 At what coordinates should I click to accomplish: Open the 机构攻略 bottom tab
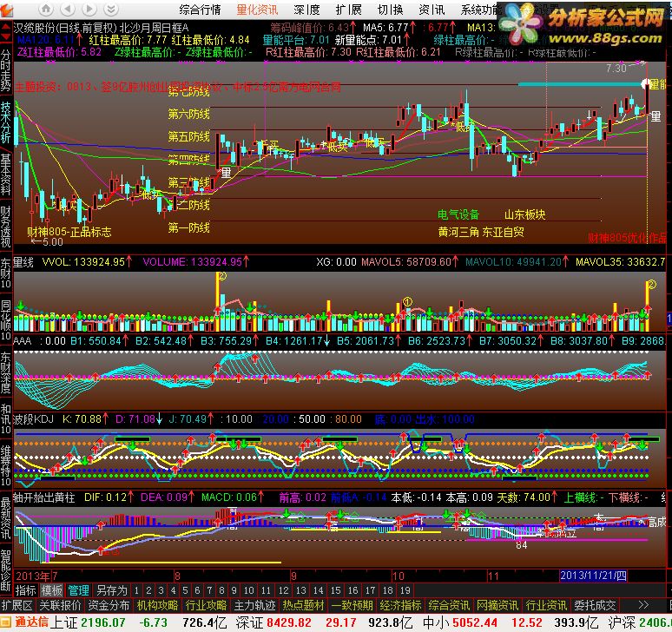coord(157,605)
